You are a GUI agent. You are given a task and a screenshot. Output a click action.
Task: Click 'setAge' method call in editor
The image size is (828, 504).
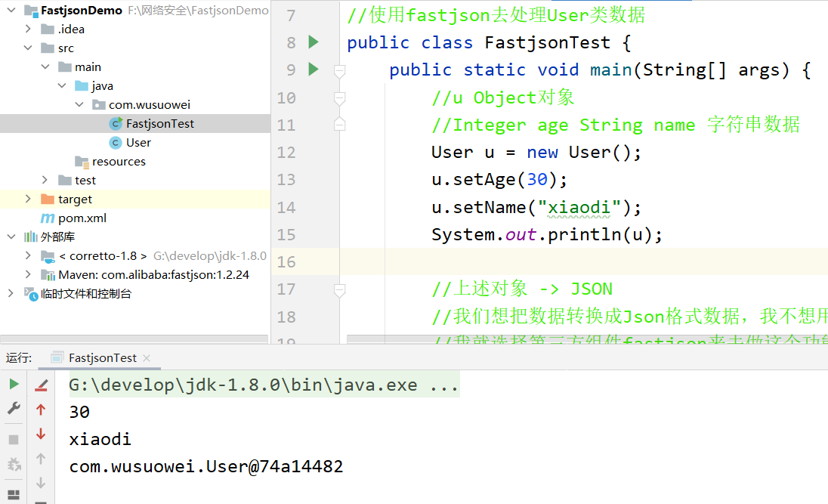point(484,180)
